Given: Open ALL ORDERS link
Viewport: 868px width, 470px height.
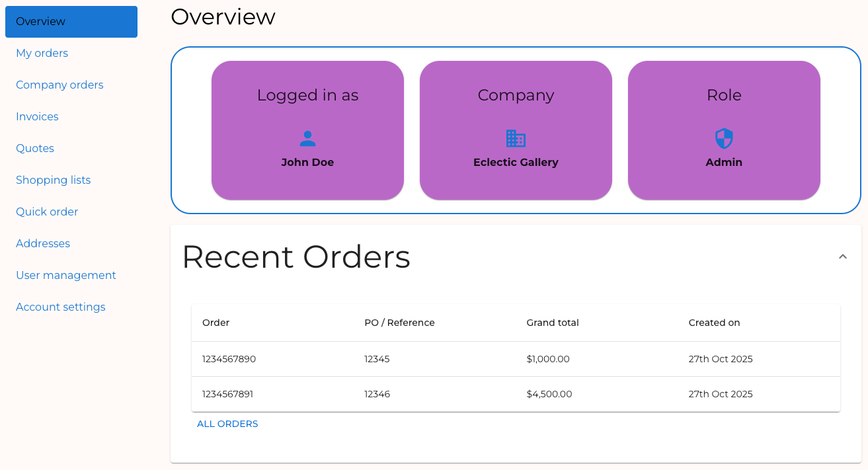Looking at the screenshot, I should [x=227, y=424].
